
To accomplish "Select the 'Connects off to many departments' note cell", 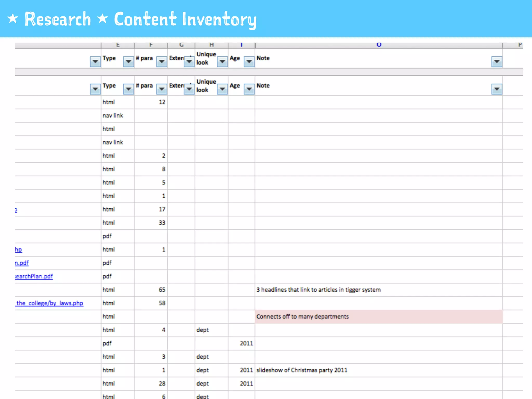I will pos(379,317).
